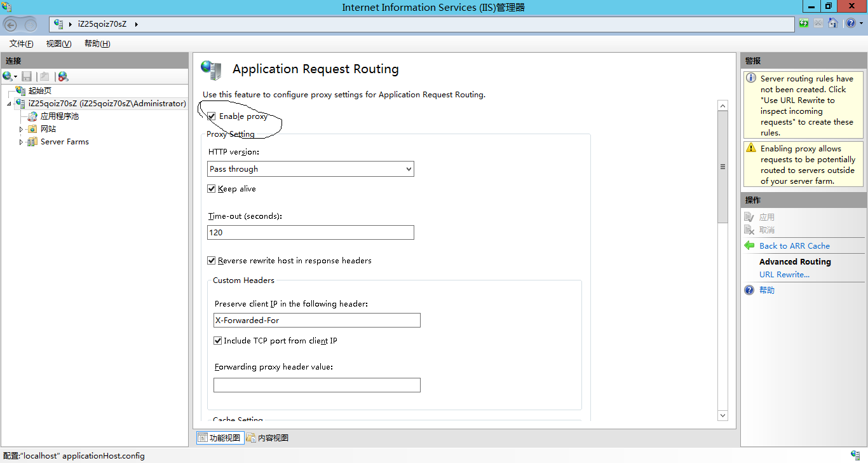Click the Home icon in top toolbar

point(832,24)
